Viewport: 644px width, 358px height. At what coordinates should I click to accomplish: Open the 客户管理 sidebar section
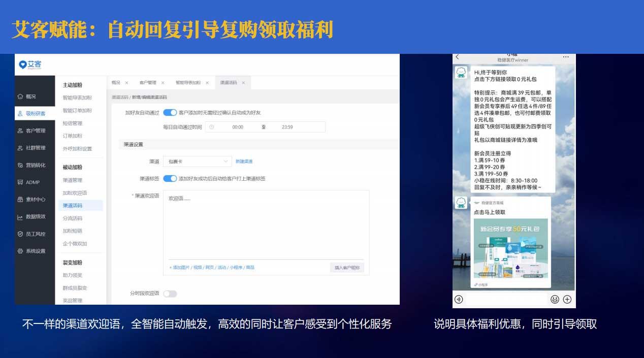pos(35,131)
